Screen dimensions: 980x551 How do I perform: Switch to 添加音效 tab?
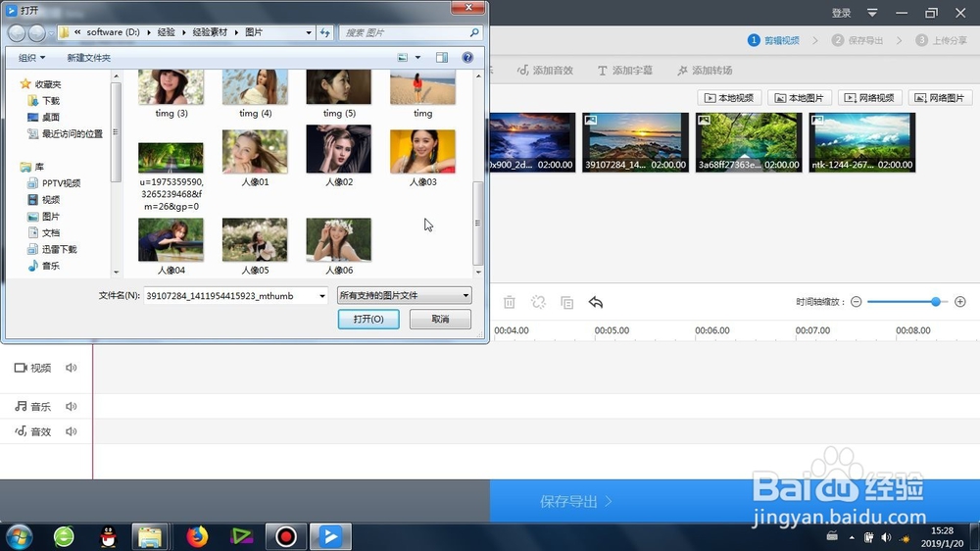pyautogui.click(x=545, y=70)
